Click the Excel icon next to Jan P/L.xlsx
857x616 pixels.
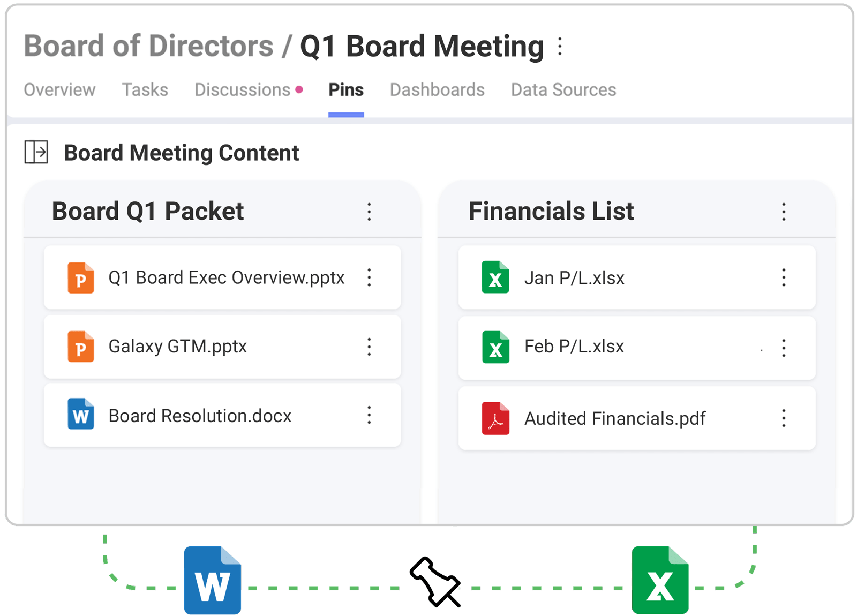click(x=496, y=277)
